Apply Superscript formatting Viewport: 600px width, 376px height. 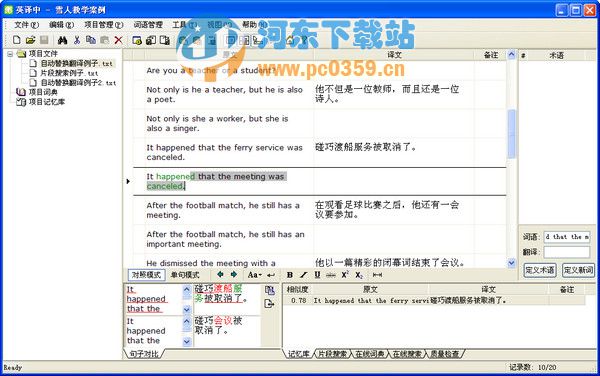[x=345, y=275]
